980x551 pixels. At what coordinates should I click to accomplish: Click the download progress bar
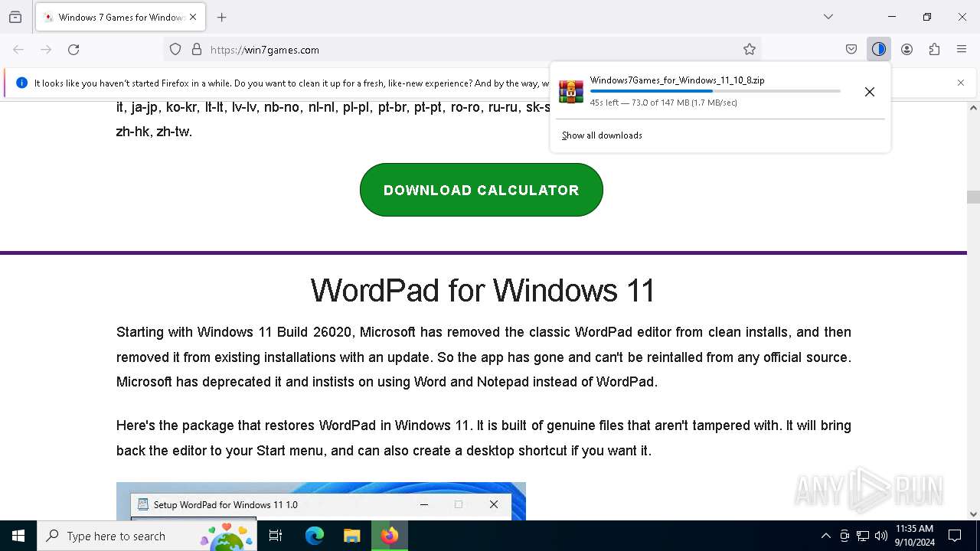pos(715,91)
